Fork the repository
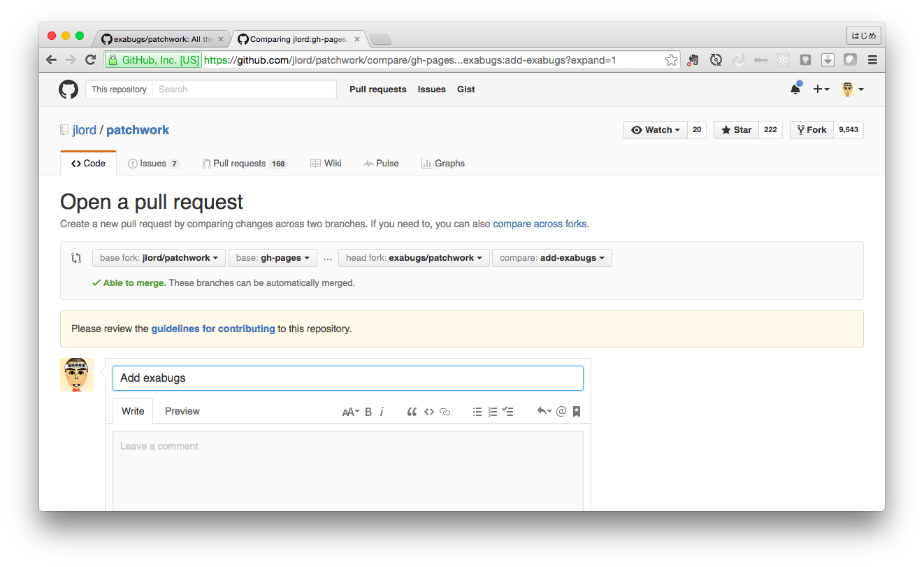Viewport: 924px width, 567px height. pos(811,130)
